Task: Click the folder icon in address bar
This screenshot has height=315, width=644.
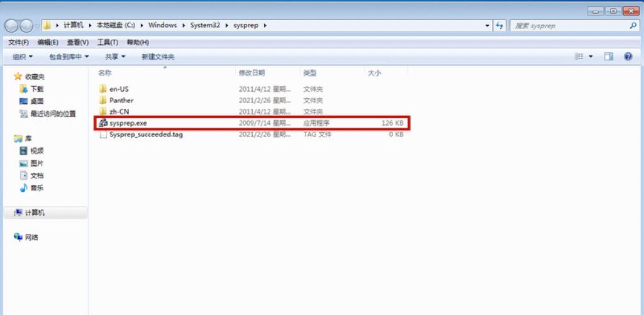Action: click(x=47, y=25)
